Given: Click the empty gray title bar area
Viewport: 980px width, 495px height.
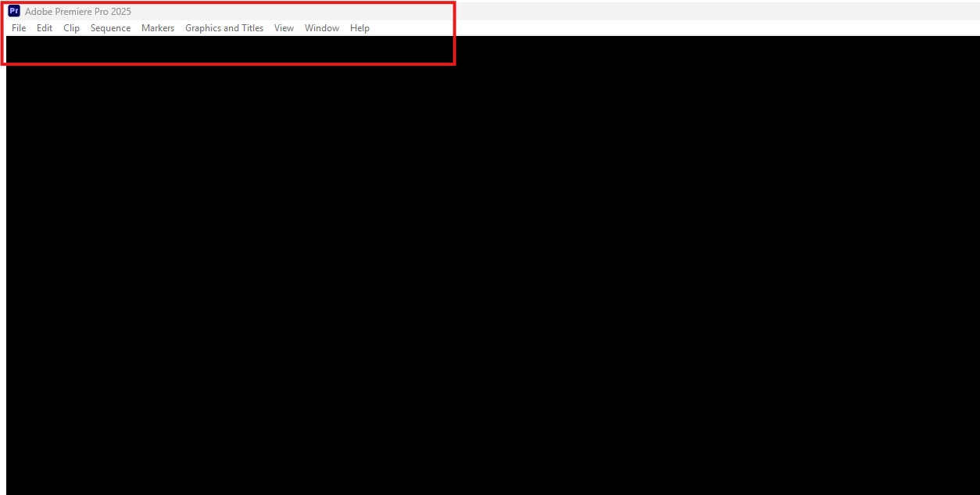Looking at the screenshot, I should (x=625, y=11).
